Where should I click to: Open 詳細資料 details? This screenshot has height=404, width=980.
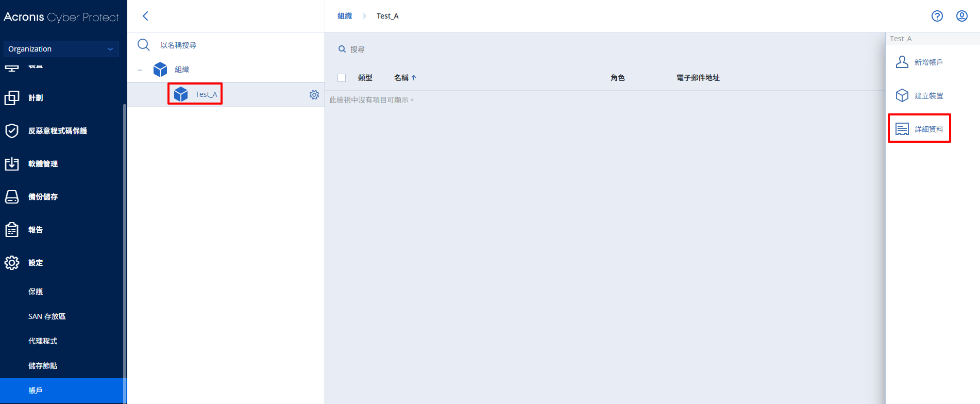(x=929, y=129)
